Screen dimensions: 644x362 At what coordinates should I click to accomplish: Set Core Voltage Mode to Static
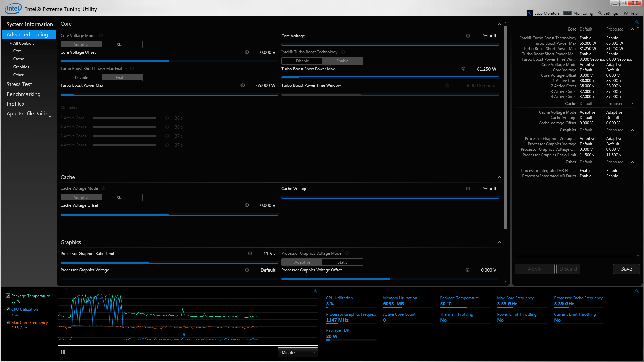[122, 45]
